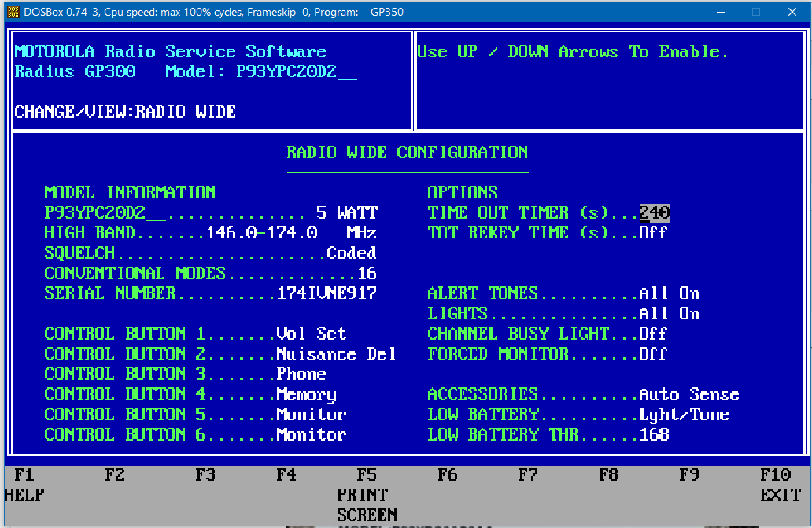Click the CHANGE/VIEW:RADIO WIDE breadcrumb text

point(125,112)
